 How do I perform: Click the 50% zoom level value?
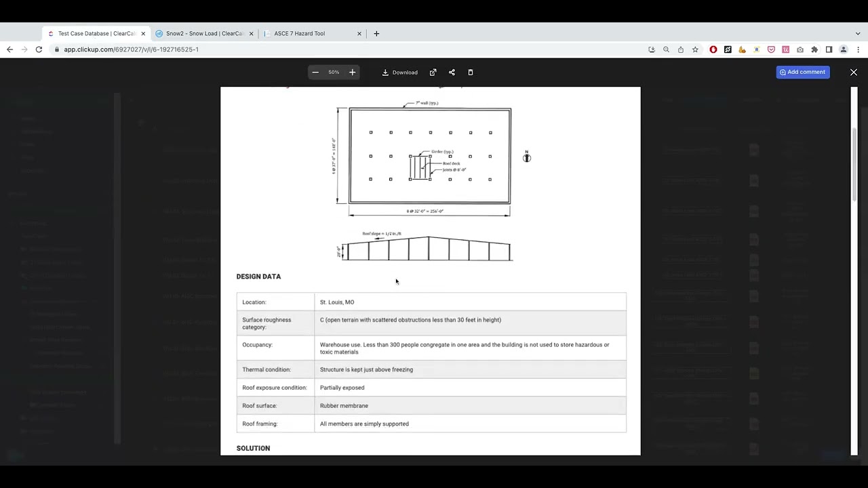click(x=334, y=73)
